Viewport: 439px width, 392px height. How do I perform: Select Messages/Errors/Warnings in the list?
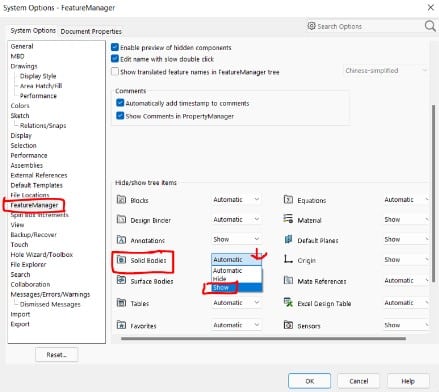(x=50, y=294)
